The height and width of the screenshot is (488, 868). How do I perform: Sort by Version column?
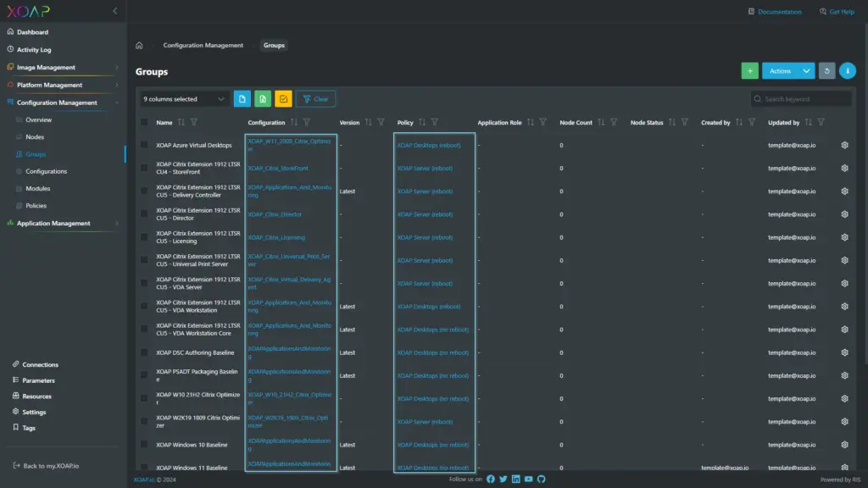pyautogui.click(x=368, y=122)
